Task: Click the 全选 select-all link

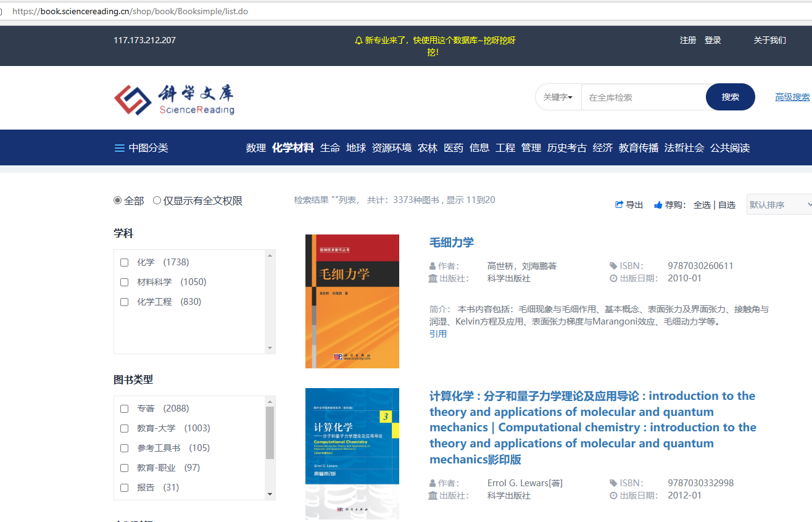Action: click(702, 205)
